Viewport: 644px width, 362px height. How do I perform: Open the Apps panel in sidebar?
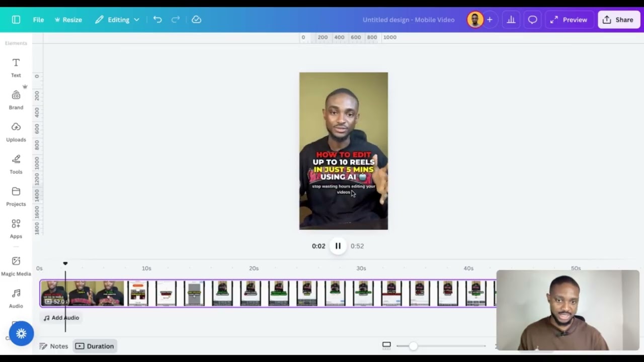[x=16, y=228]
